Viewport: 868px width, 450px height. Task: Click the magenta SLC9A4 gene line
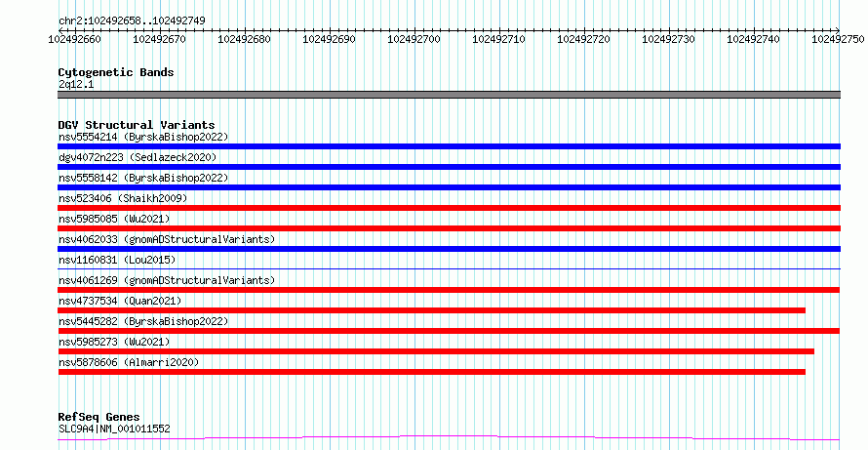pos(449,437)
